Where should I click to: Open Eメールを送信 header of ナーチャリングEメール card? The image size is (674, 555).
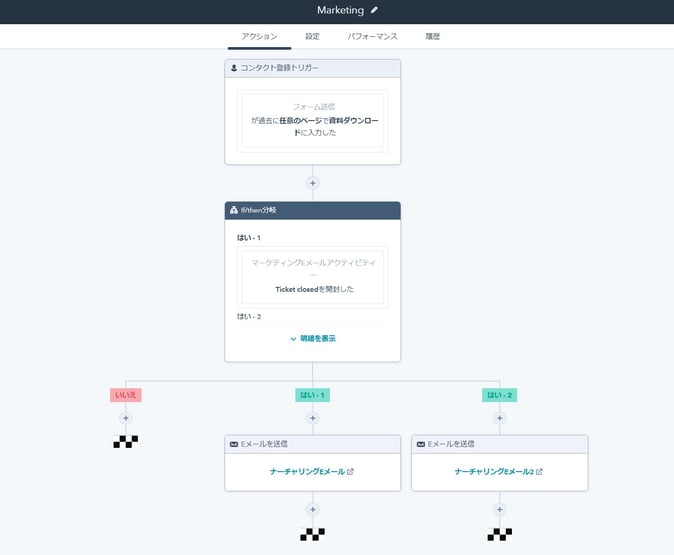[x=312, y=444]
